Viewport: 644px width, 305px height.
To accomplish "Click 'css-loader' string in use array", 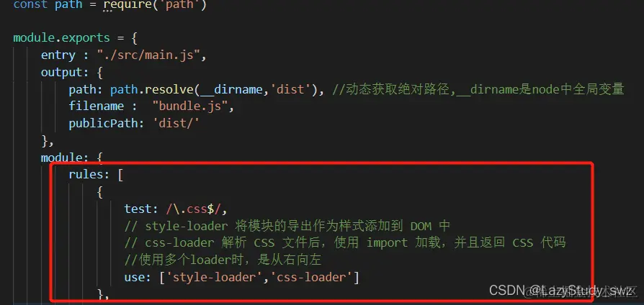I will (x=311, y=278).
